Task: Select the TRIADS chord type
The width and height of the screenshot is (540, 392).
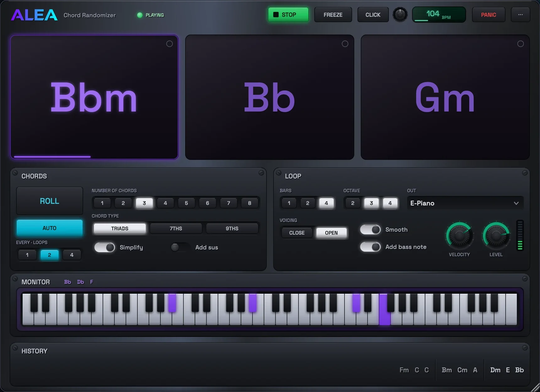Action: (x=120, y=228)
